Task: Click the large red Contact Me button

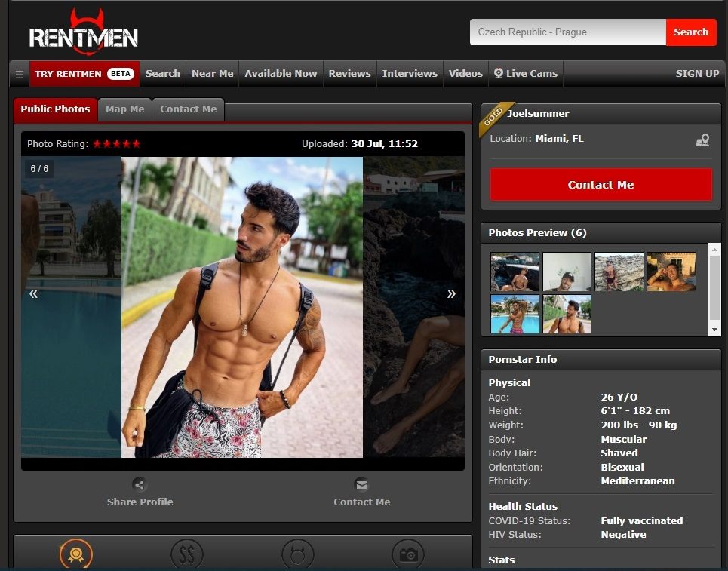Action: [601, 185]
